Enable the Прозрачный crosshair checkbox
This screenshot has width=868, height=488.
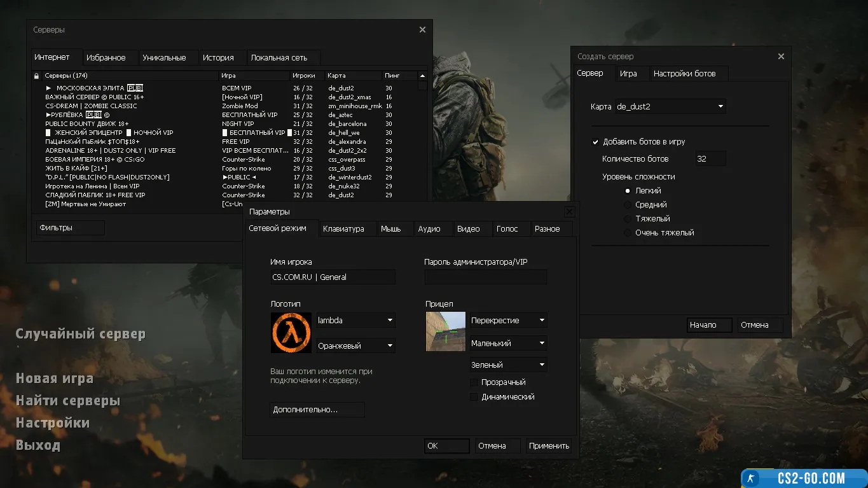474,382
